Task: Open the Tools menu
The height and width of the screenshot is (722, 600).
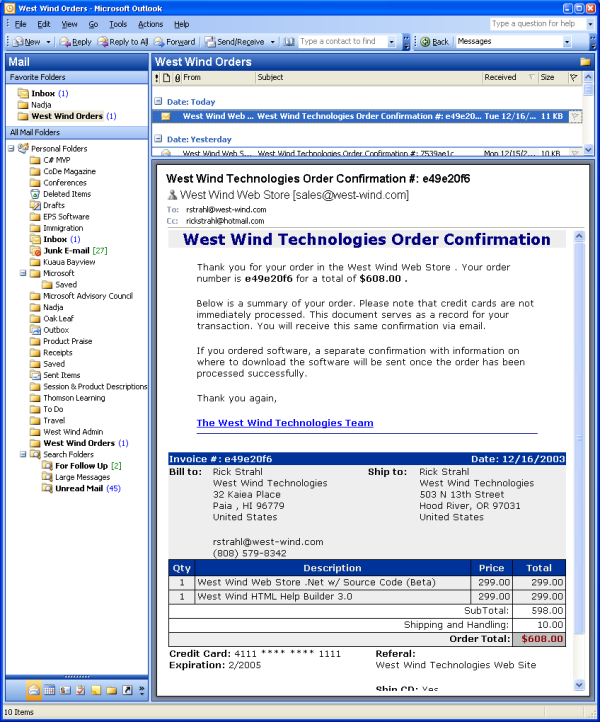Action: (x=118, y=23)
